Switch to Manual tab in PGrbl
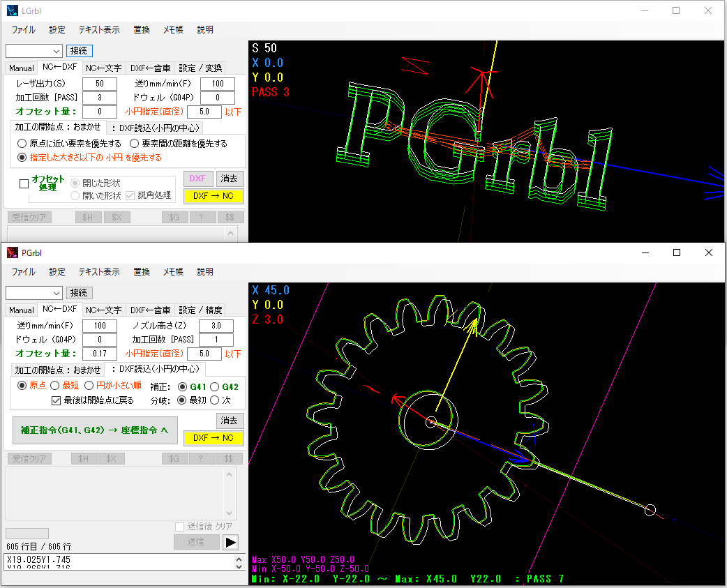 [x=22, y=310]
